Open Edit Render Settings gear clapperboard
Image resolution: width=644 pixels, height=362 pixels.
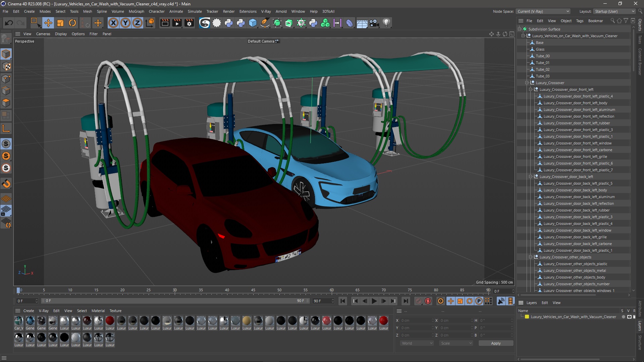[190, 23]
